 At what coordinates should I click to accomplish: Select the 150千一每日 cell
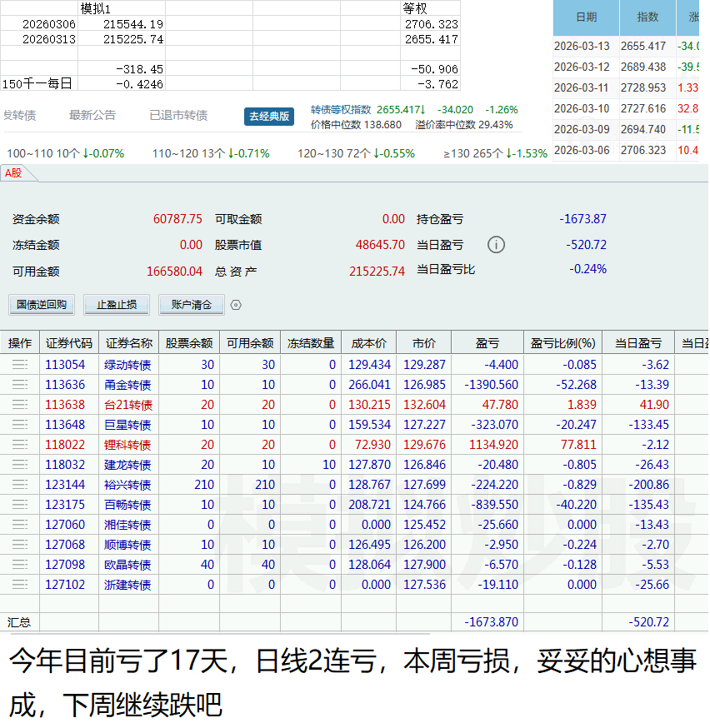click(39, 83)
